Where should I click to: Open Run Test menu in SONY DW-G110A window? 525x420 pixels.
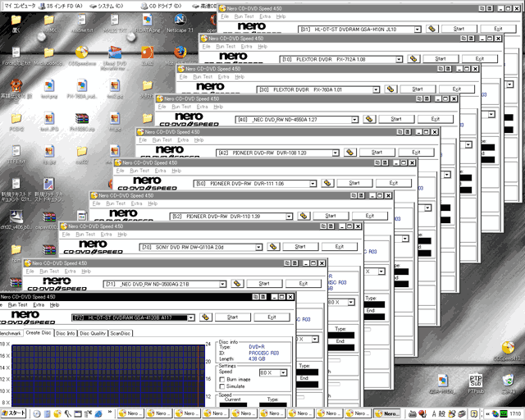pyautogui.click(x=85, y=235)
